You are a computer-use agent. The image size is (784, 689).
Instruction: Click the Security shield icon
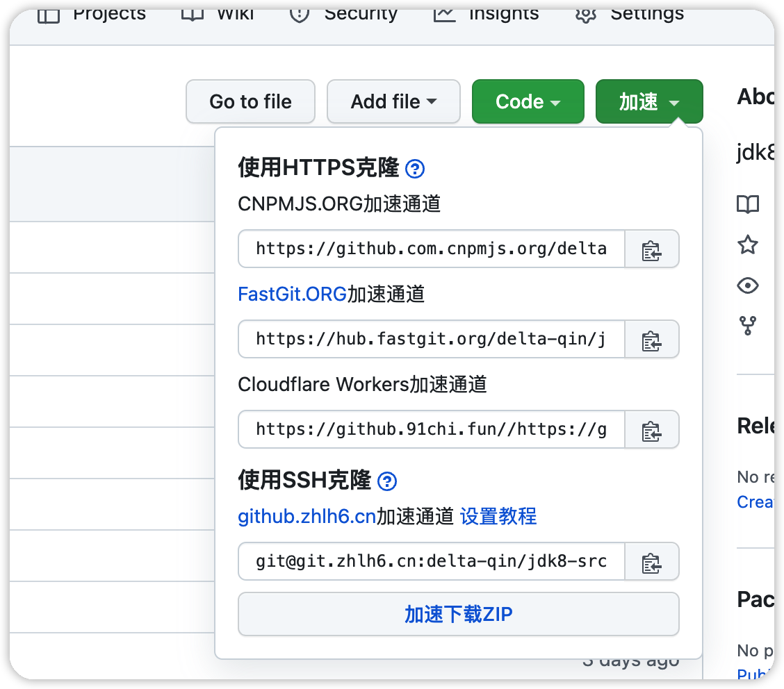(299, 15)
